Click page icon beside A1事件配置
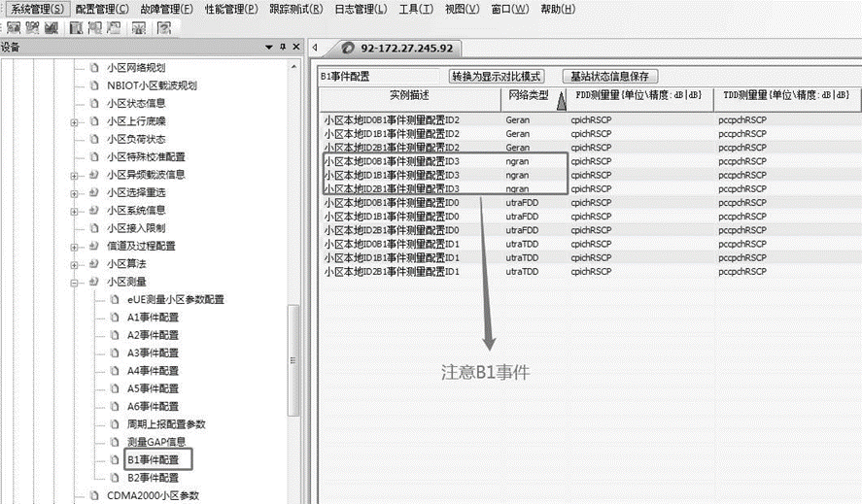The image size is (862, 504). (x=115, y=318)
